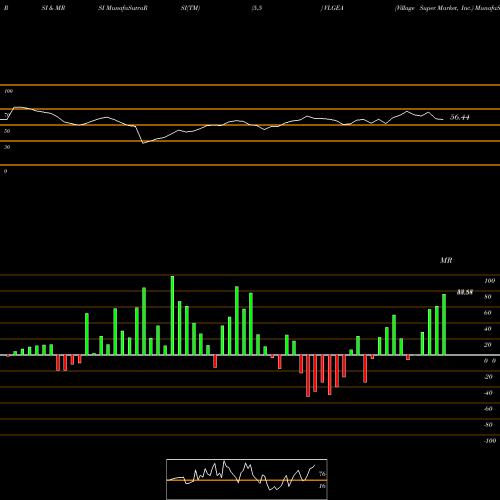Click the 76 label in mini chart
Viewport: 500px width, 500px height.
(x=322, y=474)
